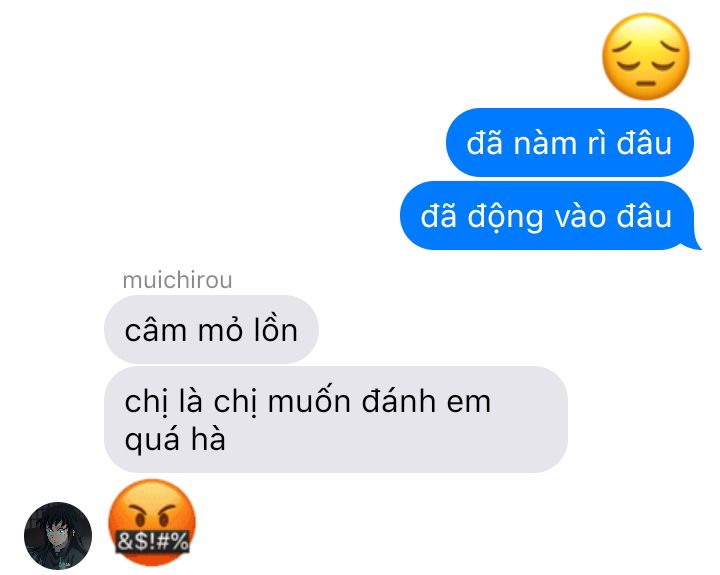Screen dimensions: 720x575
Task: Click the angry eyebrows of red emoji
Action: click(x=152, y=510)
